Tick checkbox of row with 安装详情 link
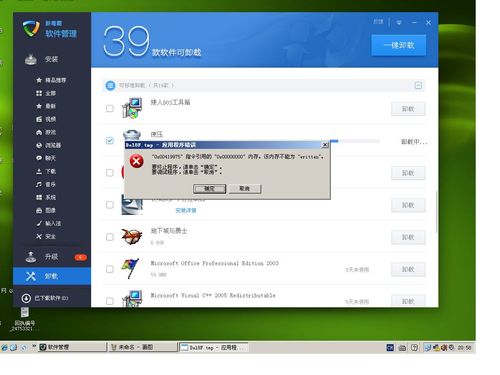500x375 pixels. [x=110, y=205]
